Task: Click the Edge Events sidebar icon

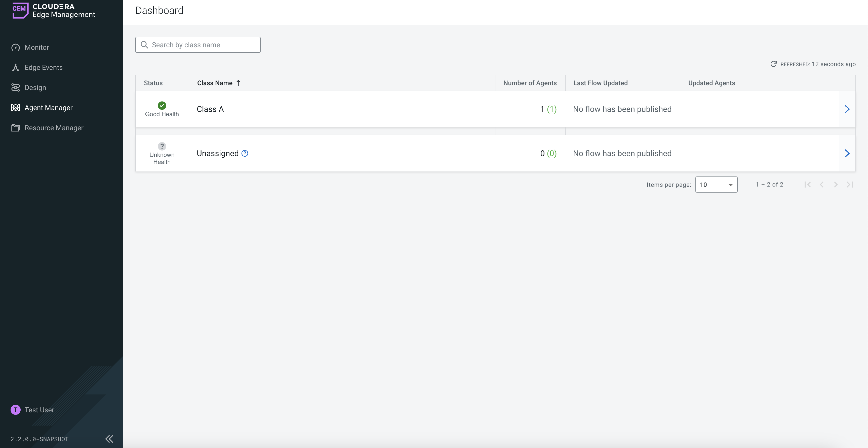Action: [16, 68]
